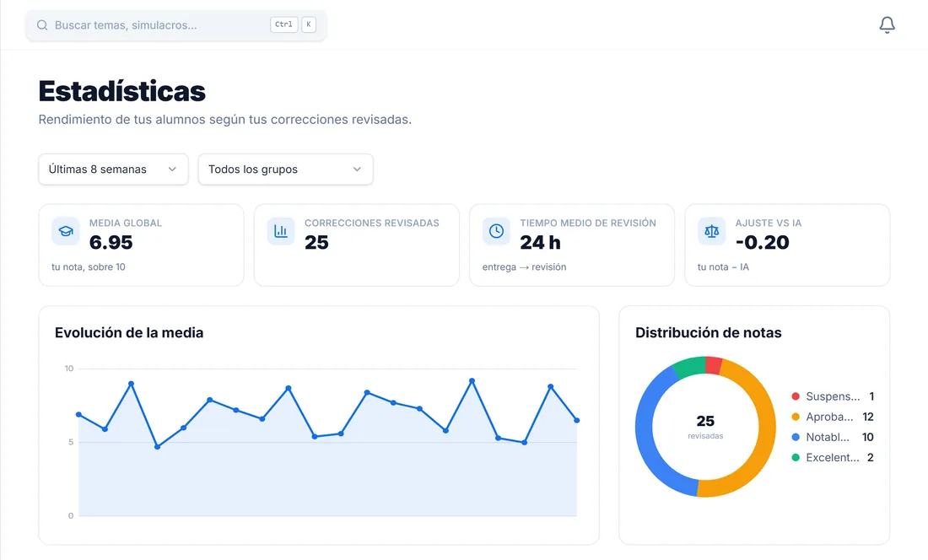
Task: Click the Media Global graduation cap icon
Action: pos(66,230)
